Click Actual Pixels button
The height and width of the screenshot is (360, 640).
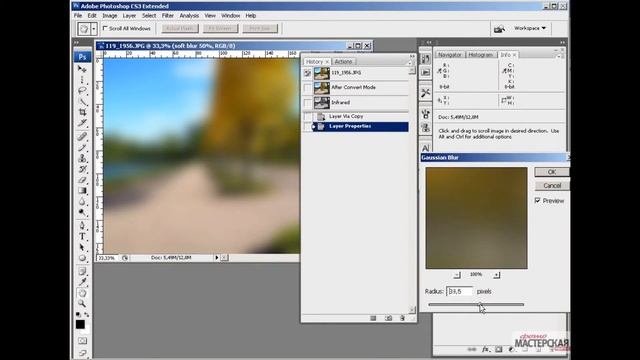click(x=180, y=29)
